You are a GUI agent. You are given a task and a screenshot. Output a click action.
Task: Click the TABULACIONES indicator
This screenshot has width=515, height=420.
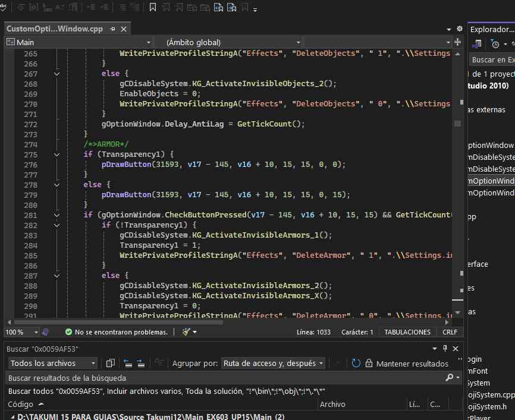pos(407,332)
